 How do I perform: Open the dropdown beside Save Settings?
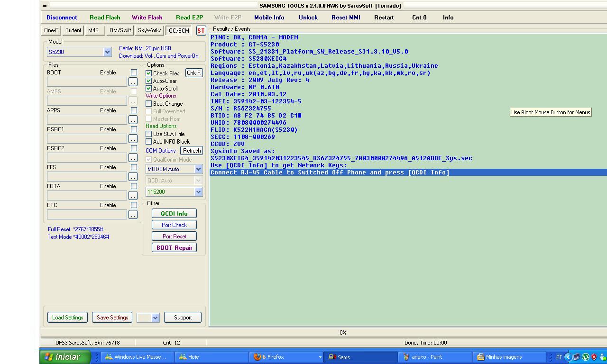pos(155,318)
